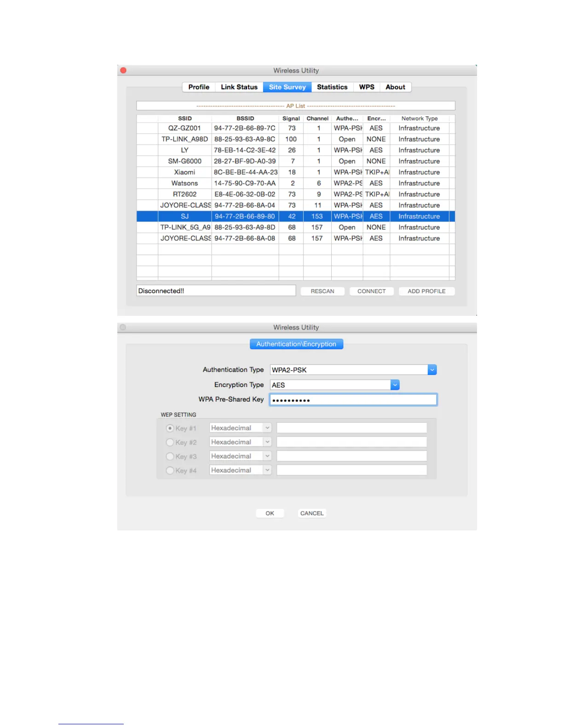Click the RESCAN button

[x=322, y=291]
